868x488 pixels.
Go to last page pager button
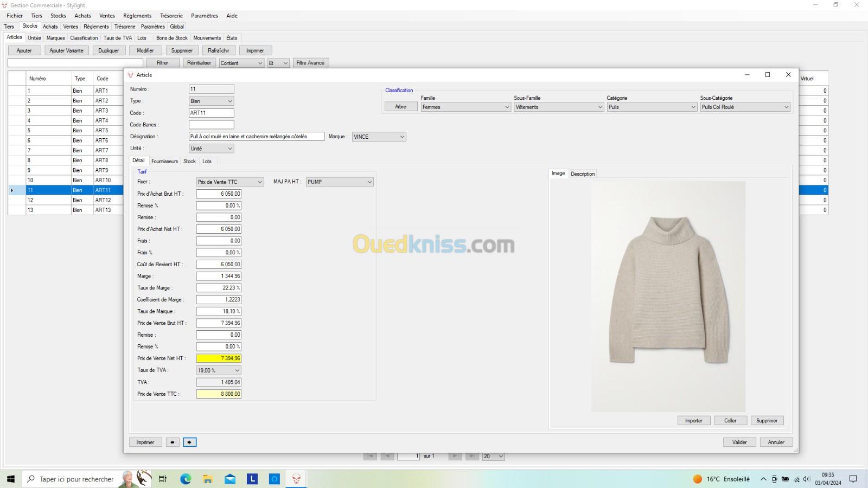[472, 457]
